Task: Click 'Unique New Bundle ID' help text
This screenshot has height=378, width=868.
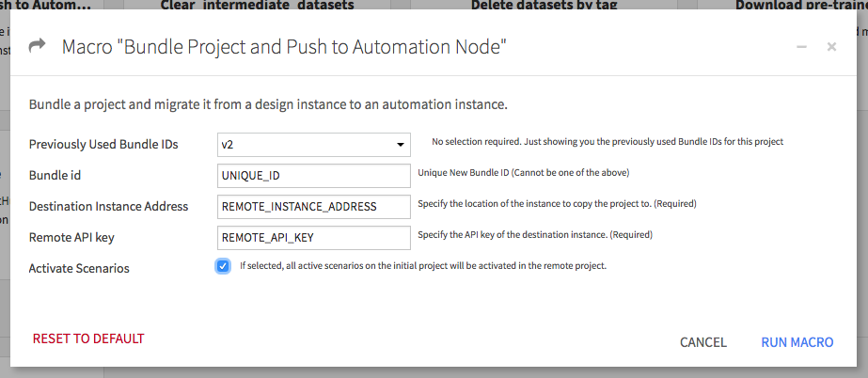Action: pos(524,173)
